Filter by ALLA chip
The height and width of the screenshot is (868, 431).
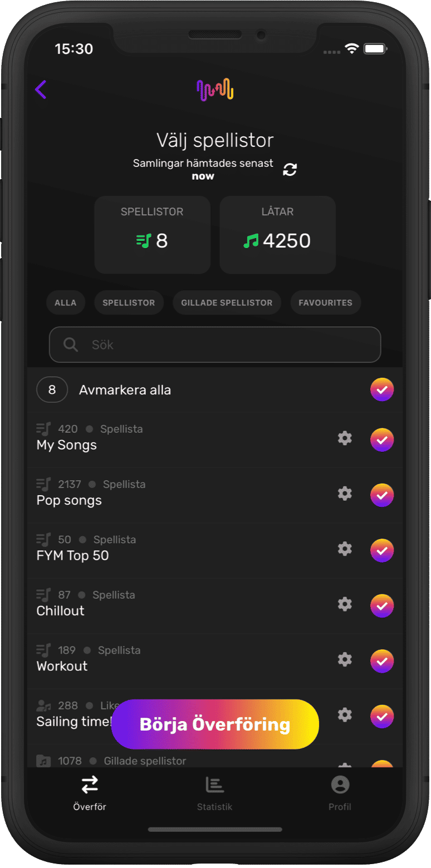pyautogui.click(x=65, y=303)
